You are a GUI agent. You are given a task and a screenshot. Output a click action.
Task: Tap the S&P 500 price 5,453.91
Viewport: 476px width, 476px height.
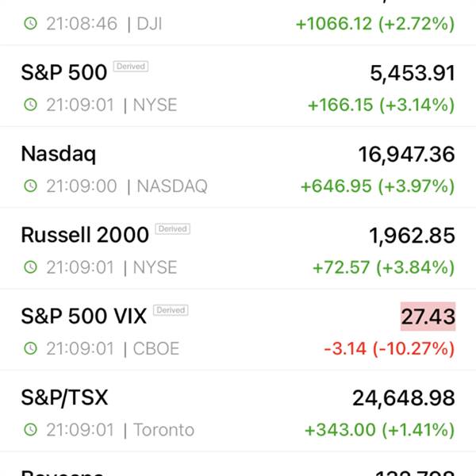pyautogui.click(x=413, y=73)
